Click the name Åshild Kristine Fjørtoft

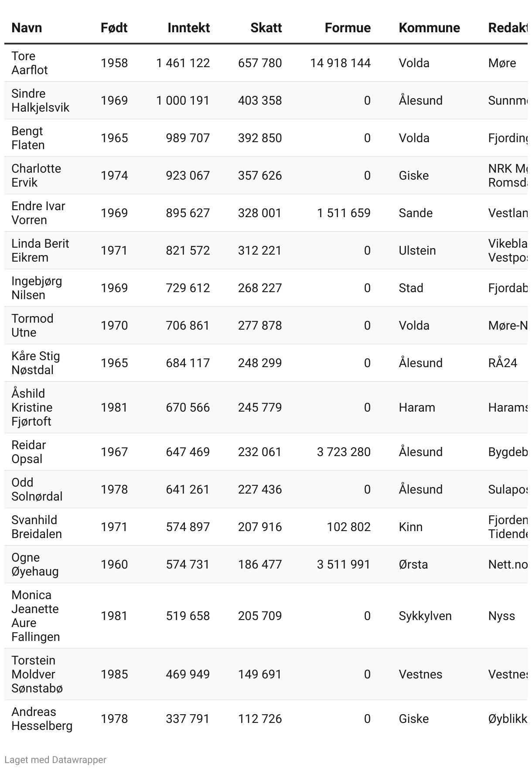point(32,407)
